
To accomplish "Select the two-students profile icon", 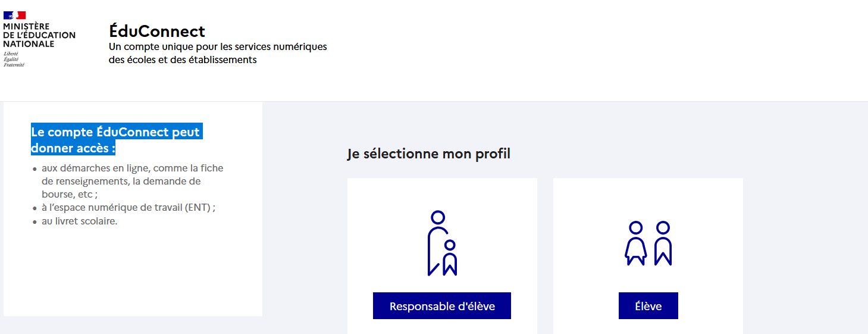I will coord(648,243).
